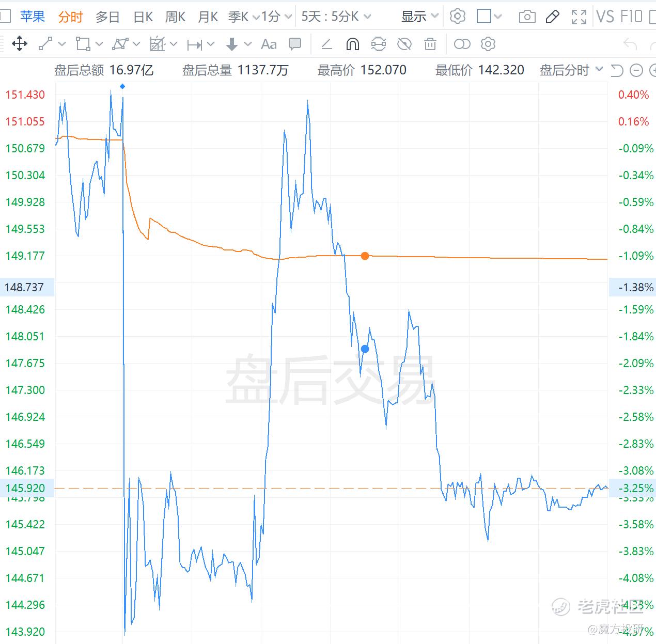Hide all drawings with the eye icon

(x=404, y=44)
